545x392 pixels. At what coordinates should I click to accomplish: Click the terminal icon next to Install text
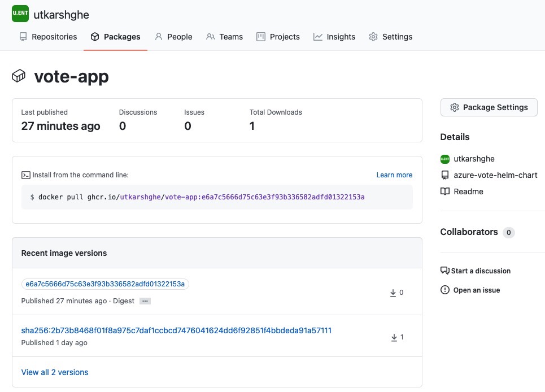click(x=26, y=175)
